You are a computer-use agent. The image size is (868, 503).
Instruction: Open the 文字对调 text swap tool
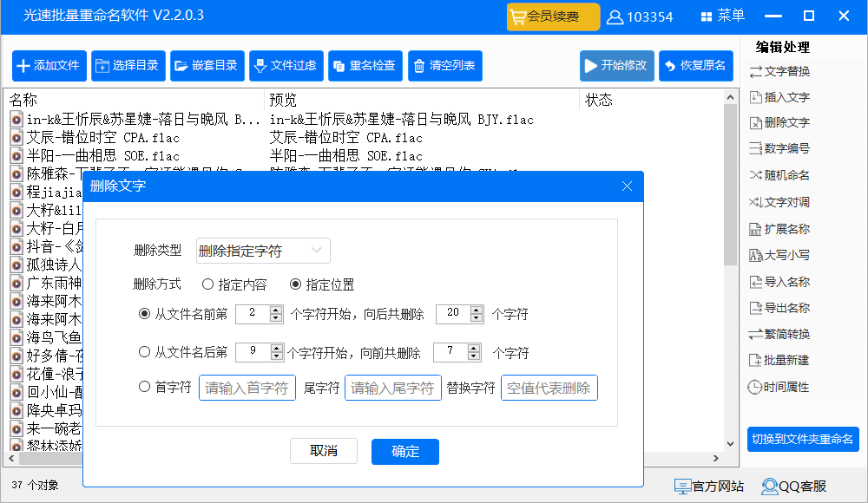pos(779,202)
